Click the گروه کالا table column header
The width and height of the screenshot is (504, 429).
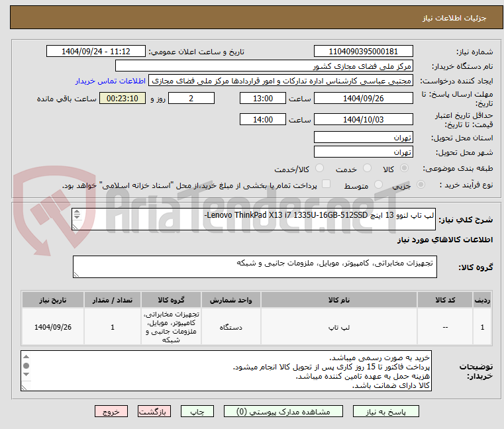pyautogui.click(x=171, y=300)
